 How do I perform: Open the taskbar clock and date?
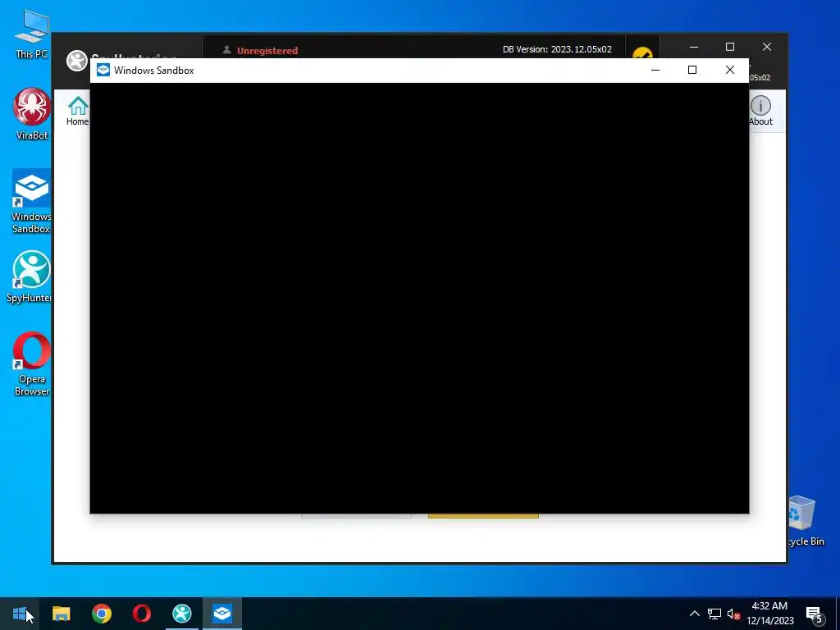[x=769, y=614]
